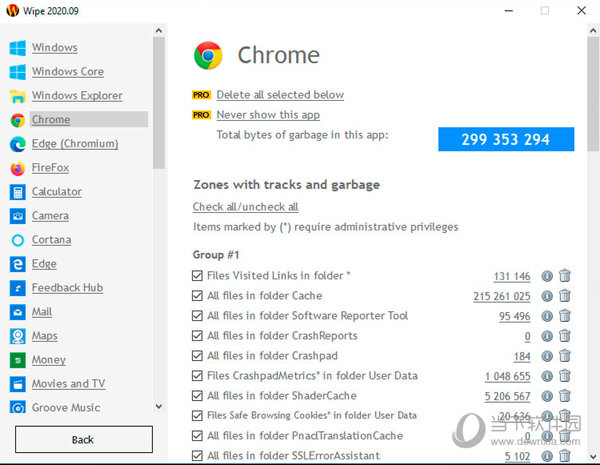Viewport: 600px width, 465px height.
Task: Open size value 95 496
Action: pyautogui.click(x=515, y=317)
